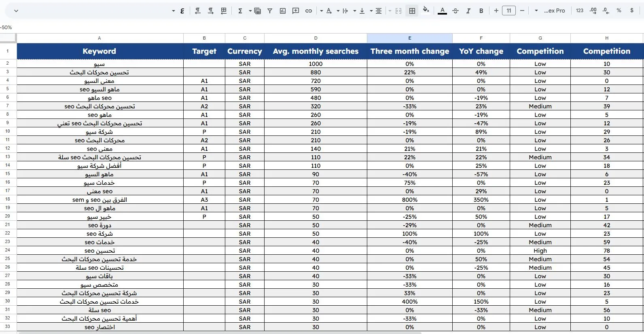Select the column E header

pos(409,38)
